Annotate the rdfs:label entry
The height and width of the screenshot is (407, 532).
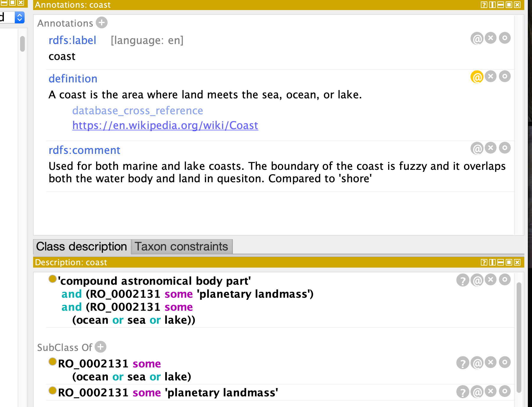point(477,38)
